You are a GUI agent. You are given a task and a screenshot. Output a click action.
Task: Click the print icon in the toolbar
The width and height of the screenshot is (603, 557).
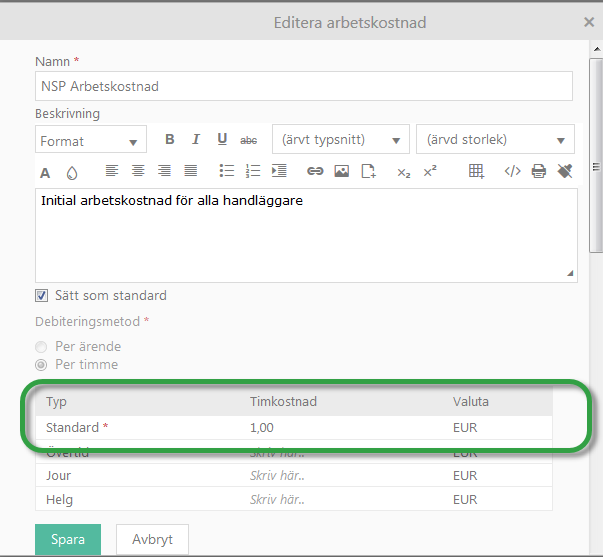(x=539, y=171)
